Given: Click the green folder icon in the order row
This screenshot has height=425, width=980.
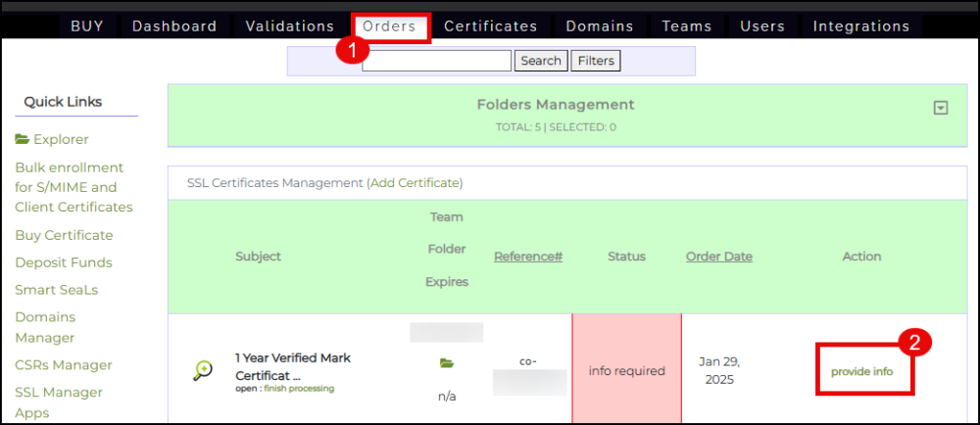Looking at the screenshot, I should tap(447, 363).
